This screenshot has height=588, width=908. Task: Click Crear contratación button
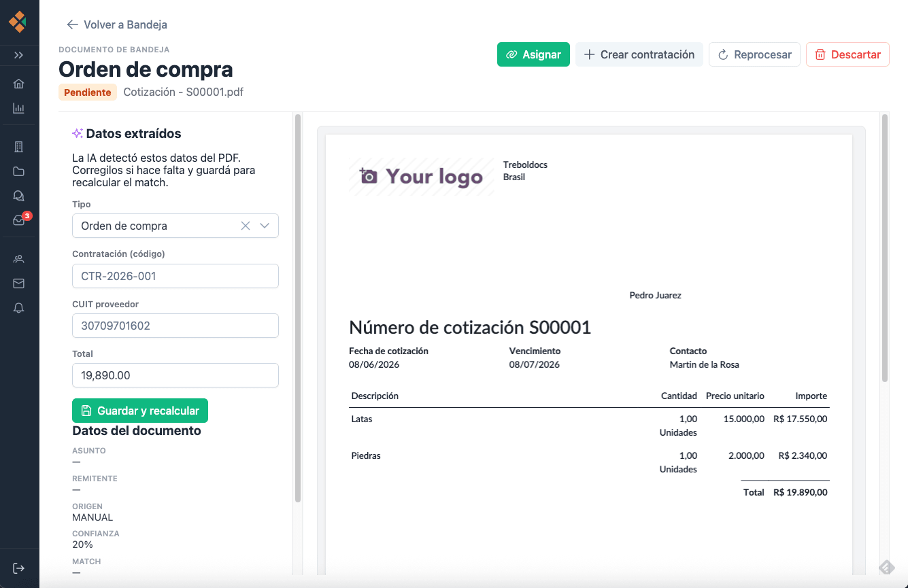tap(639, 54)
